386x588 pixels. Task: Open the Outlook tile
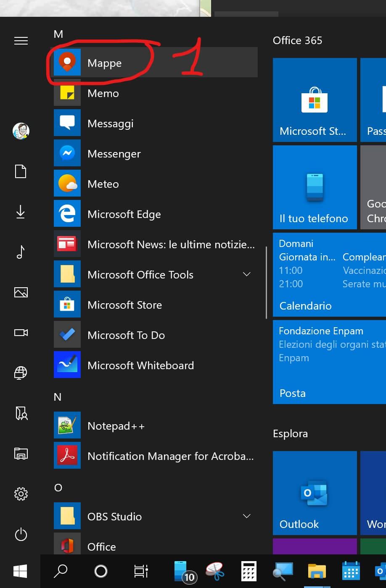(315, 493)
